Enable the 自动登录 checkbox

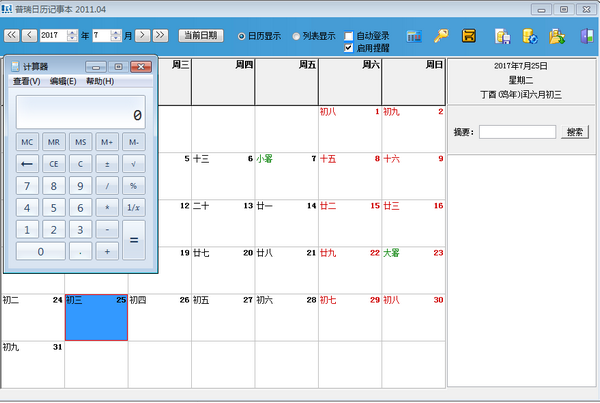348,35
